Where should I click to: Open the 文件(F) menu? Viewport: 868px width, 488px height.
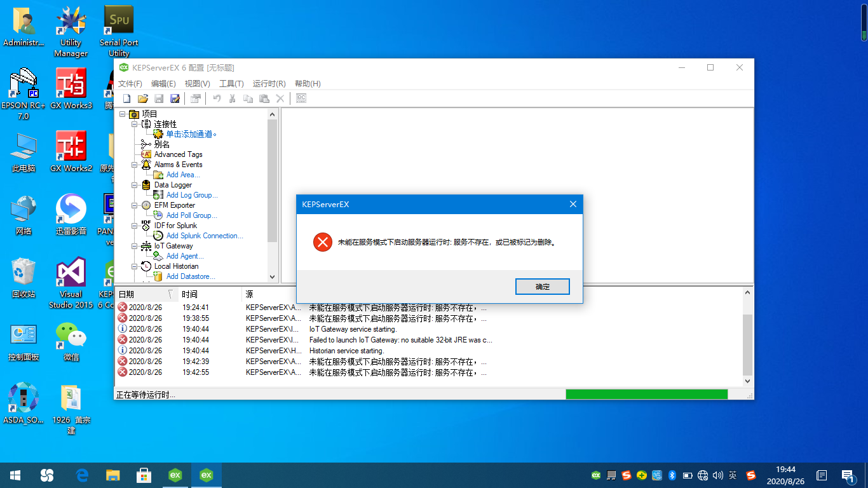click(x=130, y=84)
